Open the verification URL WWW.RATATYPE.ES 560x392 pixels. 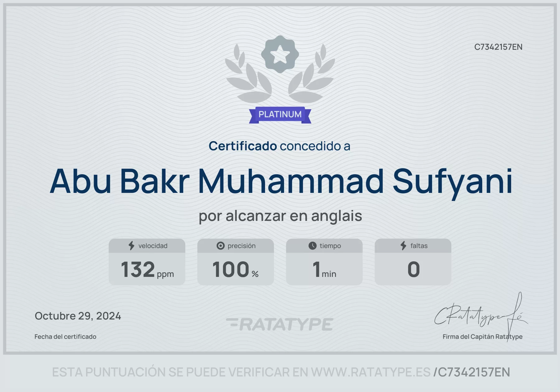pos(371,372)
